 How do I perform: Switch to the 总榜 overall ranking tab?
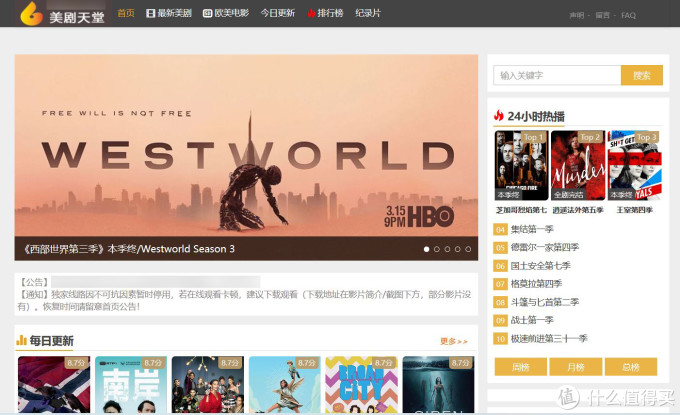(631, 367)
